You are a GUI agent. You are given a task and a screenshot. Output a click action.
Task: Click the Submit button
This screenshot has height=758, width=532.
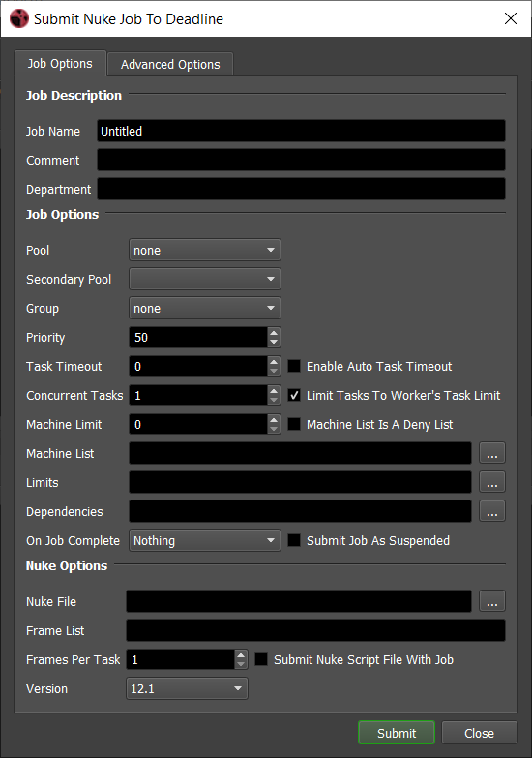pos(397,733)
